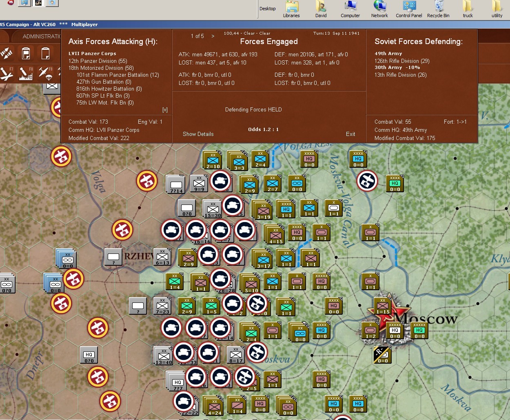Image resolution: width=510 pixels, height=420 pixels.
Task: Select the blue HQ unit labeled 1=1
Action: 286,209
